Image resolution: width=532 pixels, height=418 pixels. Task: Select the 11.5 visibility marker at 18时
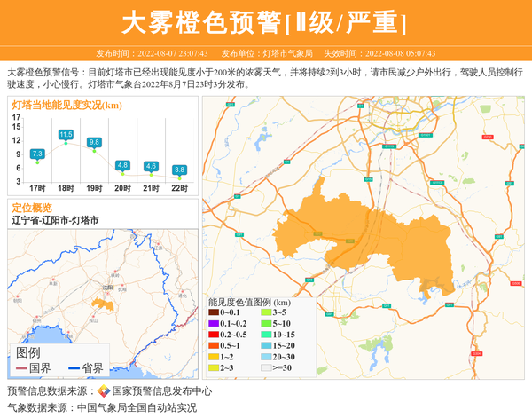(66, 135)
